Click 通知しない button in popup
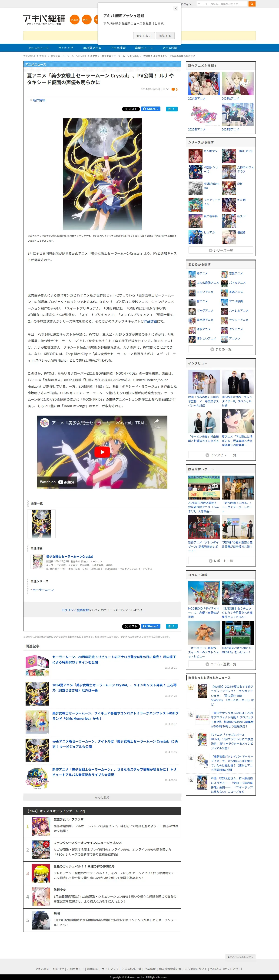This screenshot has width=279, height=980. (x=144, y=36)
